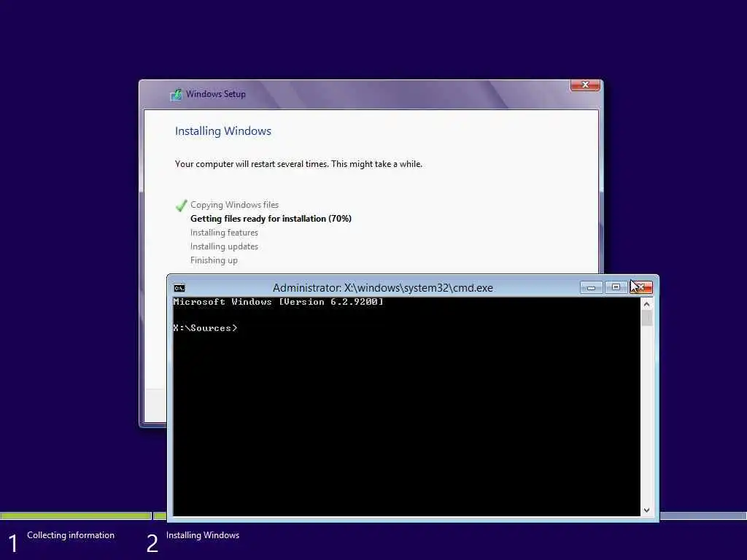Click the cmd scrollbar up arrow
Screen dimensions: 747x560
[646, 304]
